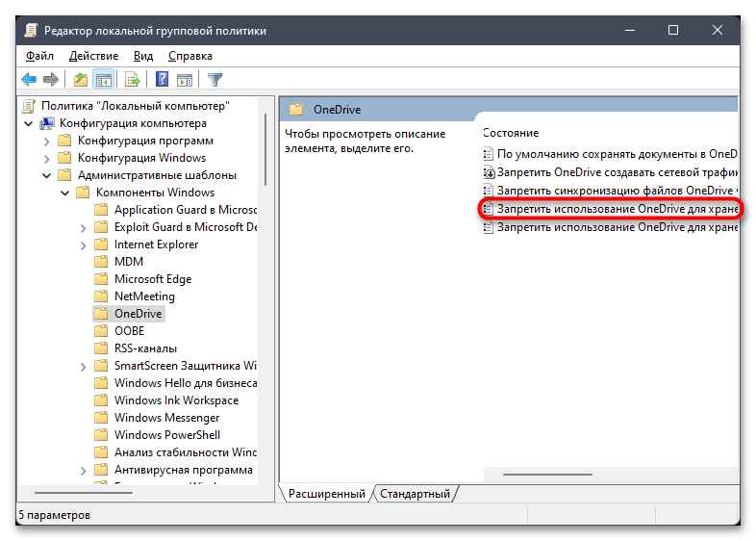Collapse the Компоненты Windows node
Viewport: 756px width, 541px height.
point(65,193)
